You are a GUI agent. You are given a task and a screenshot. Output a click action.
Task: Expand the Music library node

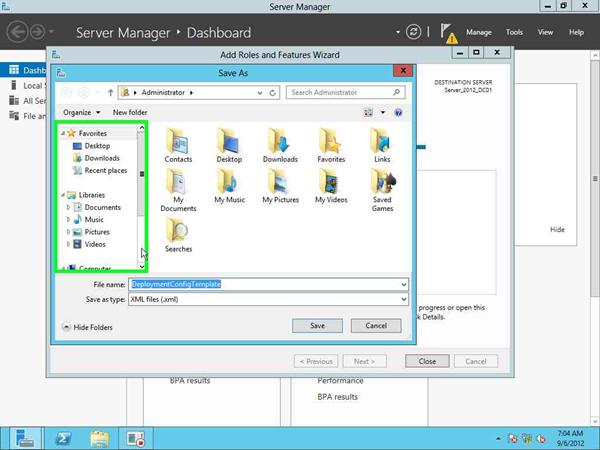click(68, 219)
